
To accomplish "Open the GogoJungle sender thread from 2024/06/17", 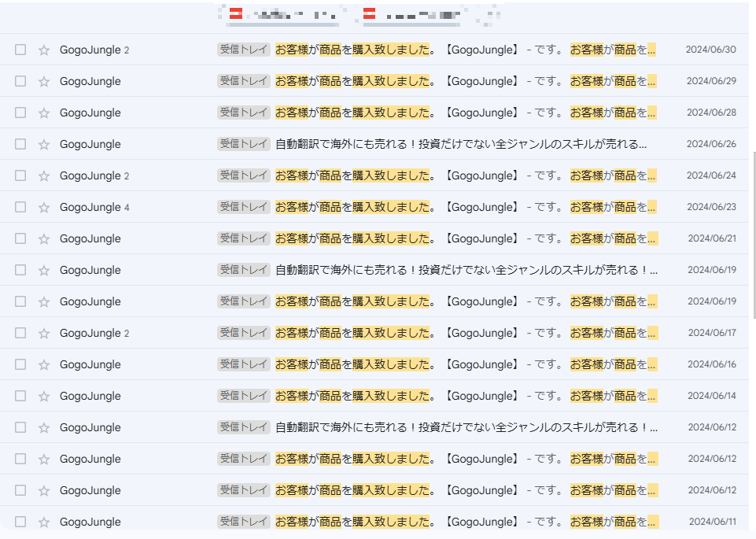I will click(x=90, y=333).
